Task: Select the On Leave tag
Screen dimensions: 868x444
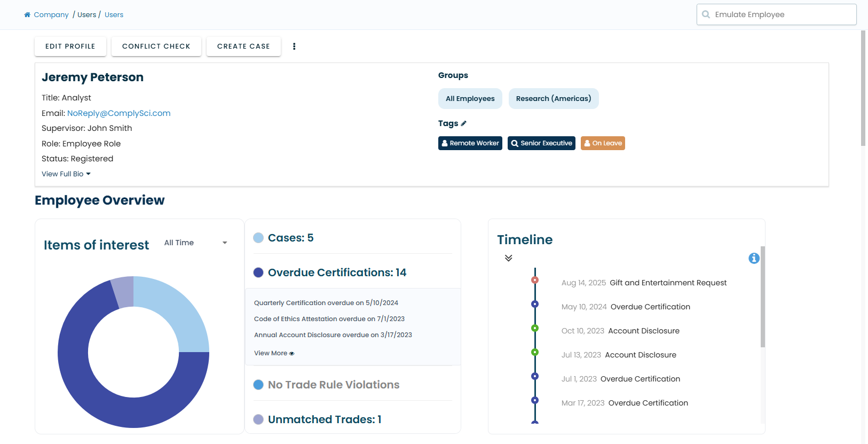Action: tap(603, 143)
